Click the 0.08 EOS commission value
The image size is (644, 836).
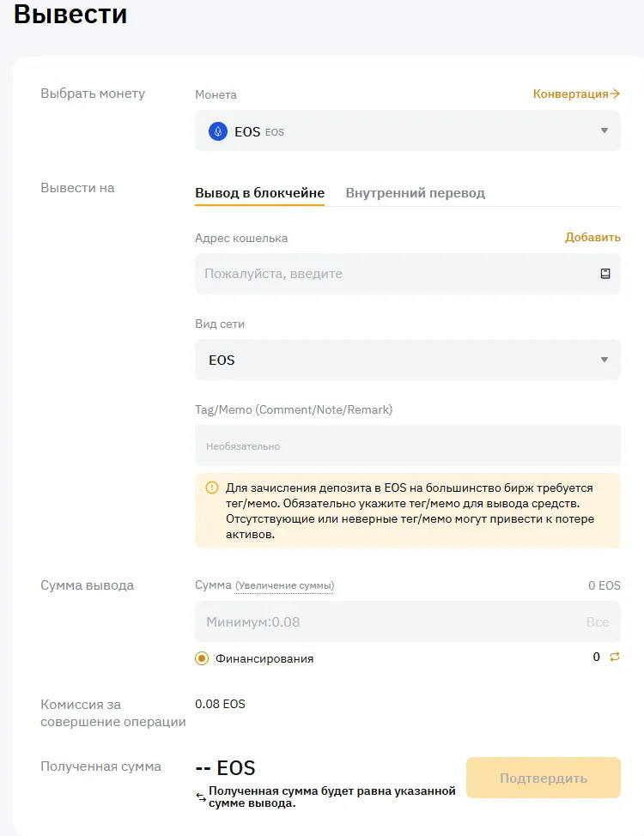[x=220, y=704]
